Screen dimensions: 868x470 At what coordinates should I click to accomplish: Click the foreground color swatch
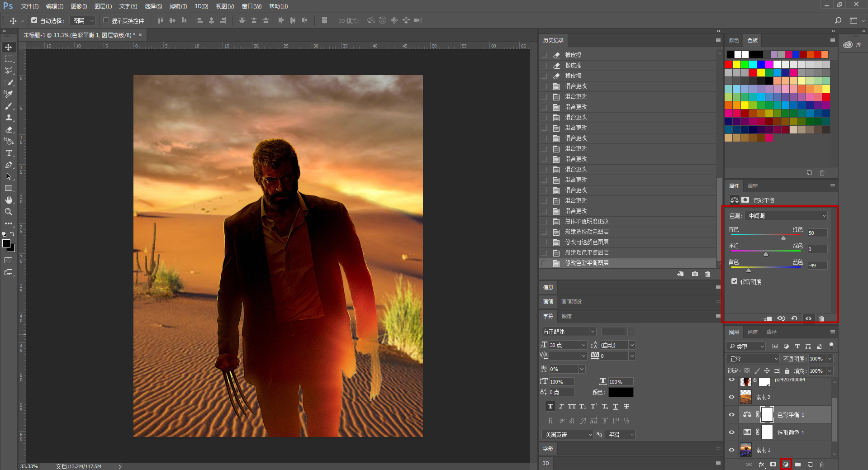click(6, 244)
